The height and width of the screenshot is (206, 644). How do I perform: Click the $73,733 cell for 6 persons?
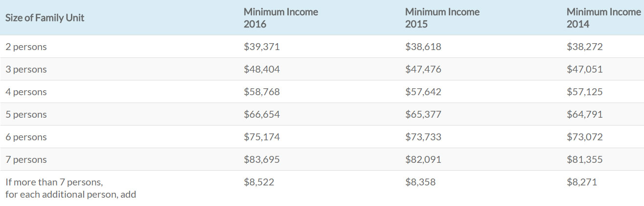pos(423,137)
